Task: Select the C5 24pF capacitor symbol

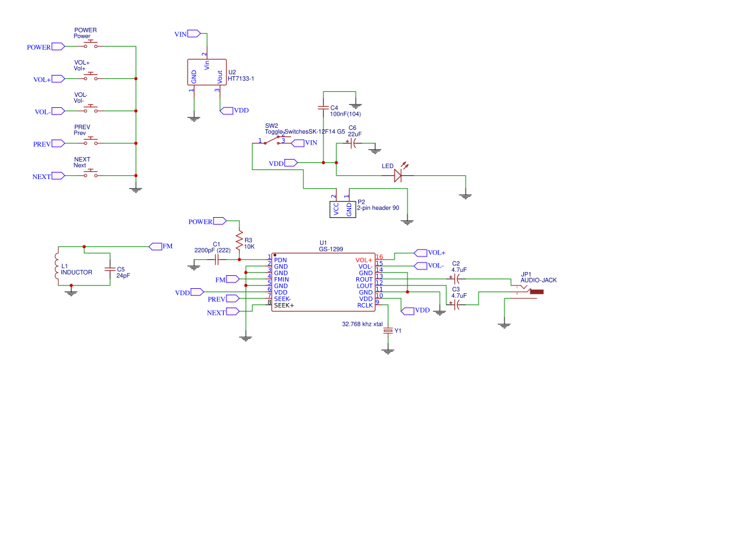Action: [110, 269]
